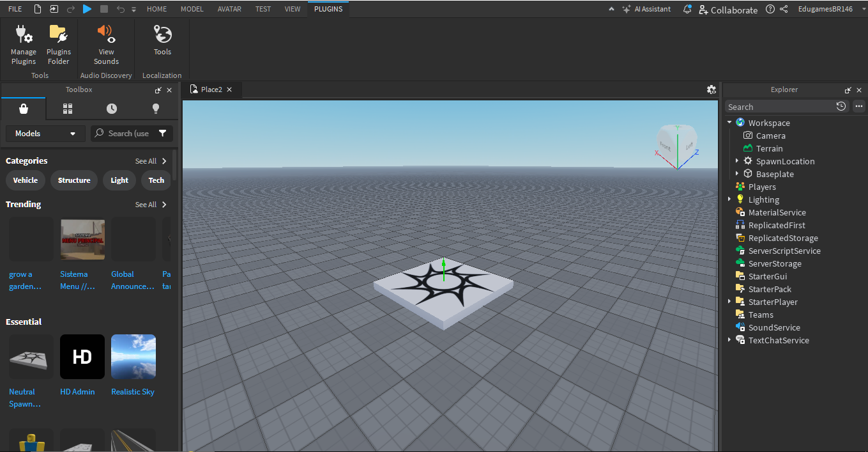The height and width of the screenshot is (452, 868).
Task: Click the Explorer search field
Action: pyautogui.click(x=779, y=107)
